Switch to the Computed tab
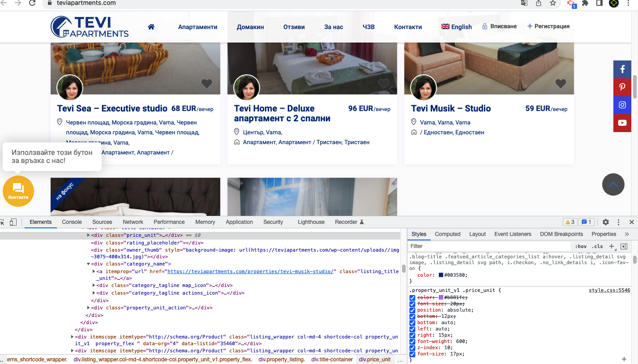This screenshot has height=364, width=638. tap(448, 234)
